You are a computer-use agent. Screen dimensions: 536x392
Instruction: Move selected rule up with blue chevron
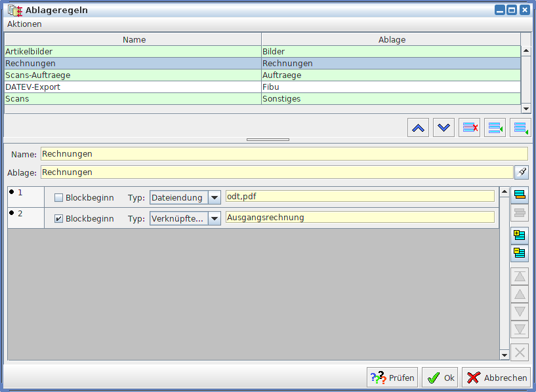[418, 128]
